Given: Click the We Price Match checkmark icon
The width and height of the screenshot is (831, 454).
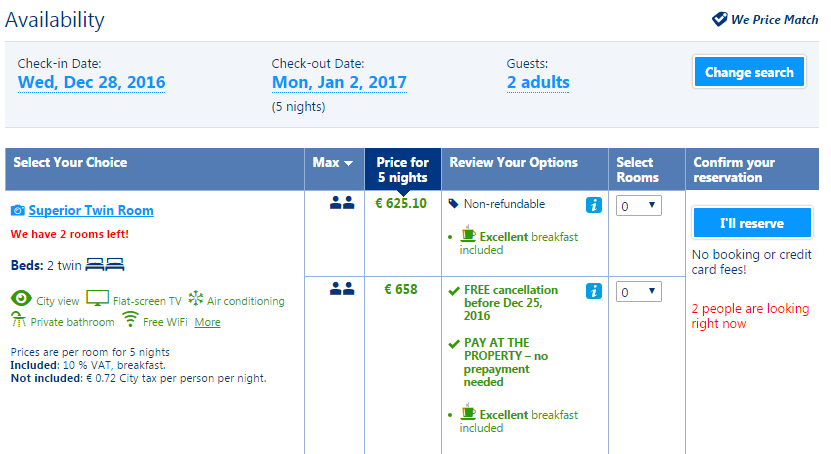Looking at the screenshot, I should (x=719, y=19).
